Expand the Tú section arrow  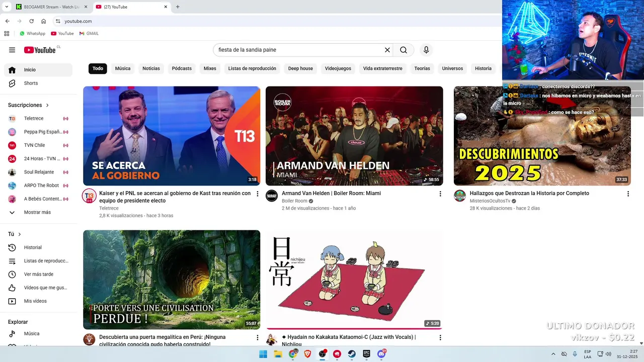pyautogui.click(x=20, y=234)
